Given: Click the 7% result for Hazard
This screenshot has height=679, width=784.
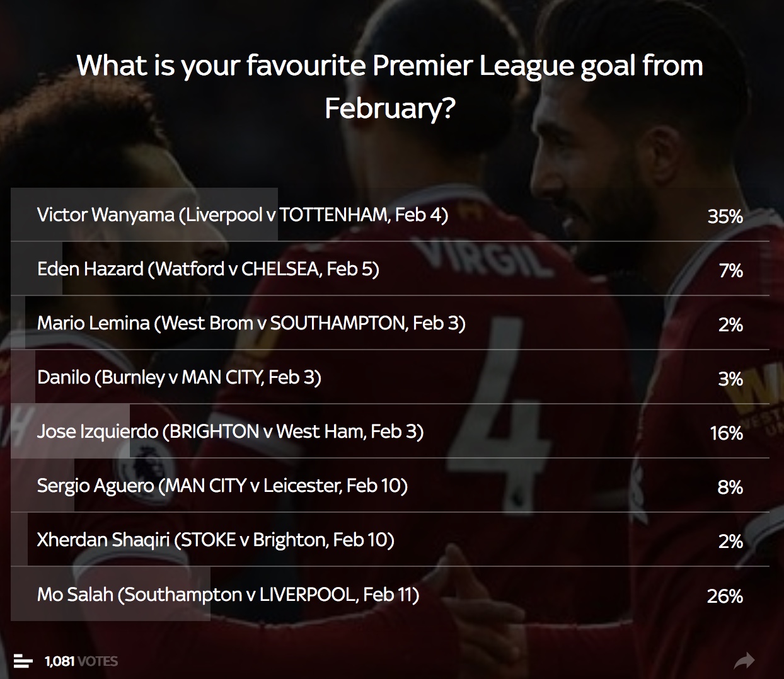Looking at the screenshot, I should click(731, 271).
